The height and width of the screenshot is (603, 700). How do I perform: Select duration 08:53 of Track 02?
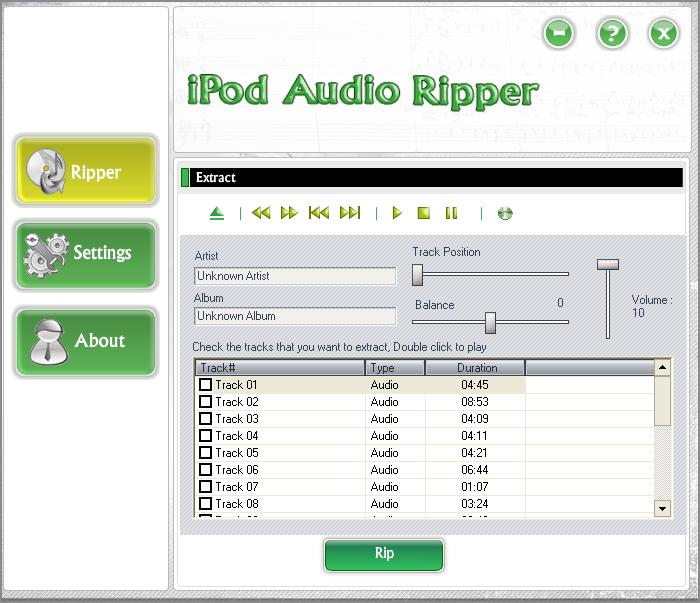click(475, 402)
